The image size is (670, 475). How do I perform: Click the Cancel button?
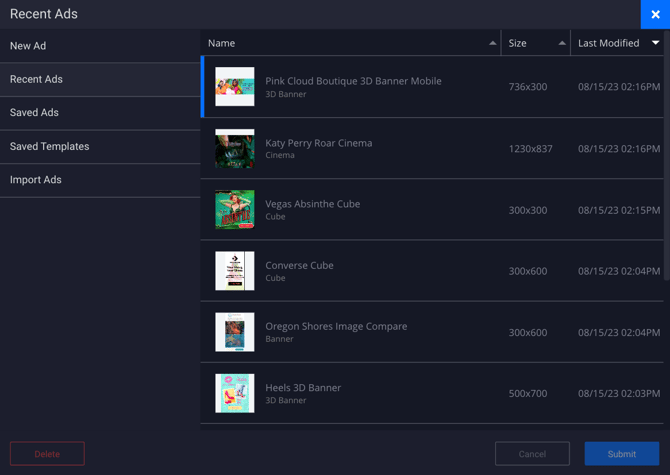pos(532,454)
